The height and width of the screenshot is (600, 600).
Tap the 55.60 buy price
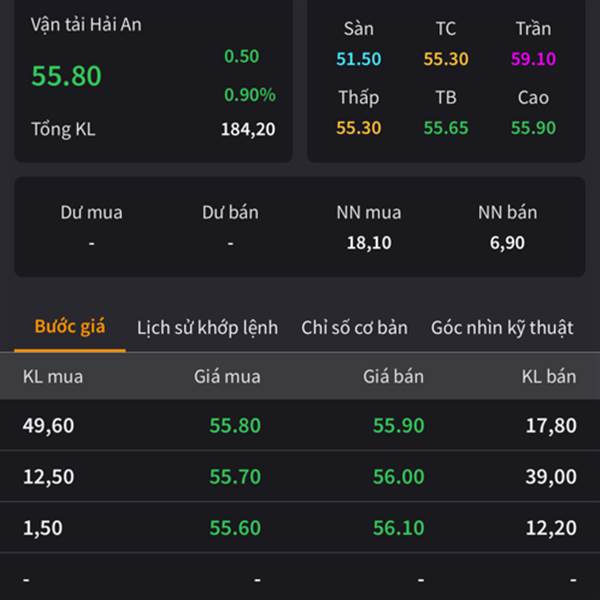tap(235, 528)
